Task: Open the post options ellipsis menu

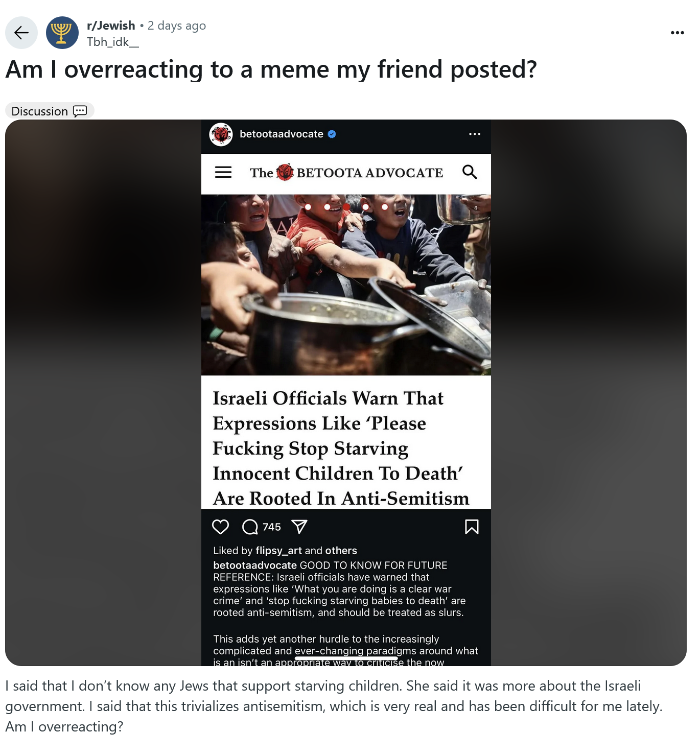Action: pyautogui.click(x=677, y=33)
